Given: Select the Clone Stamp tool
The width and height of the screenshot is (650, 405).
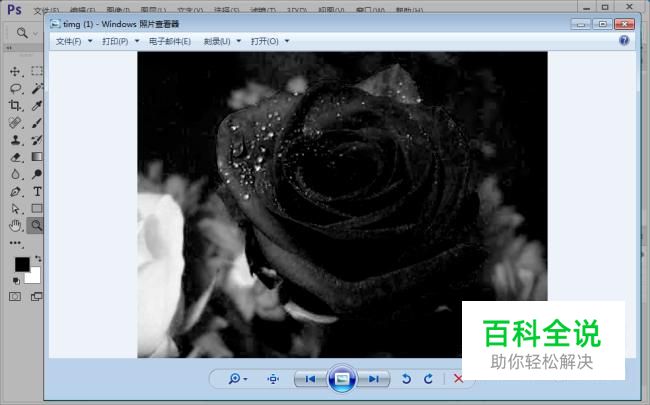Looking at the screenshot, I should (x=15, y=140).
